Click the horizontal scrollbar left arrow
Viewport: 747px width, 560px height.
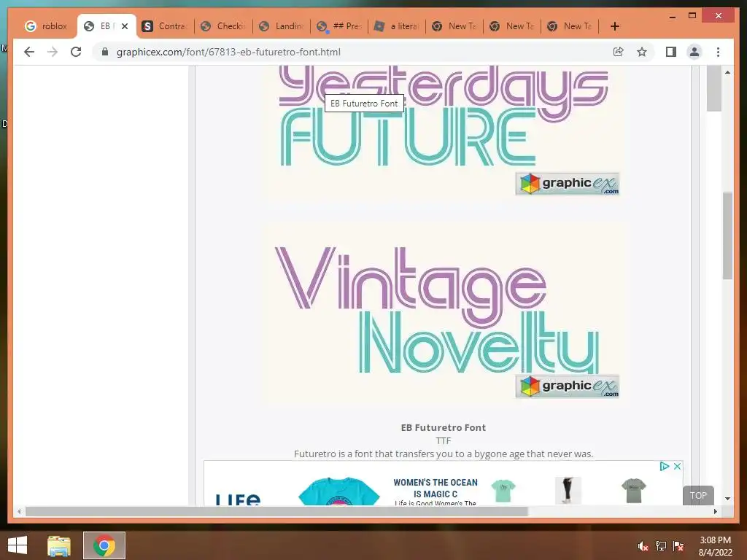pos(19,511)
